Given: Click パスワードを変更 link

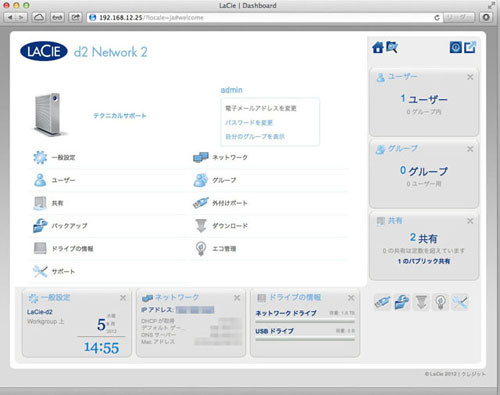Looking at the screenshot, I should [249, 123].
